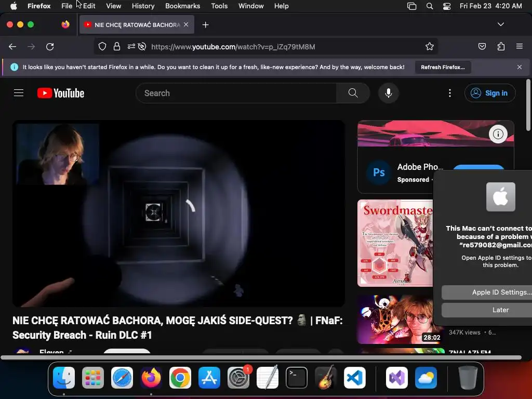532x399 pixels.
Task: Open the History menu
Action: coord(143,6)
